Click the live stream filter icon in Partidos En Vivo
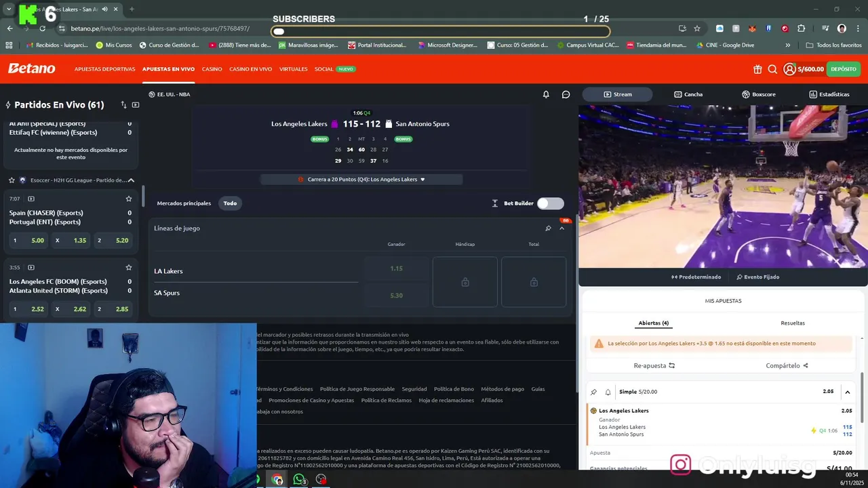This screenshot has height=488, width=868. (136, 105)
